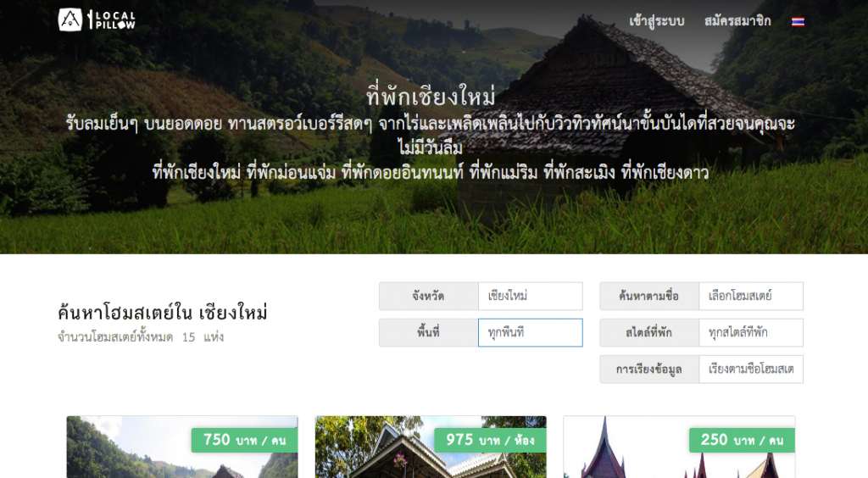The width and height of the screenshot is (868, 478).
Task: Click the จังหวัด field label
Action: (x=428, y=296)
